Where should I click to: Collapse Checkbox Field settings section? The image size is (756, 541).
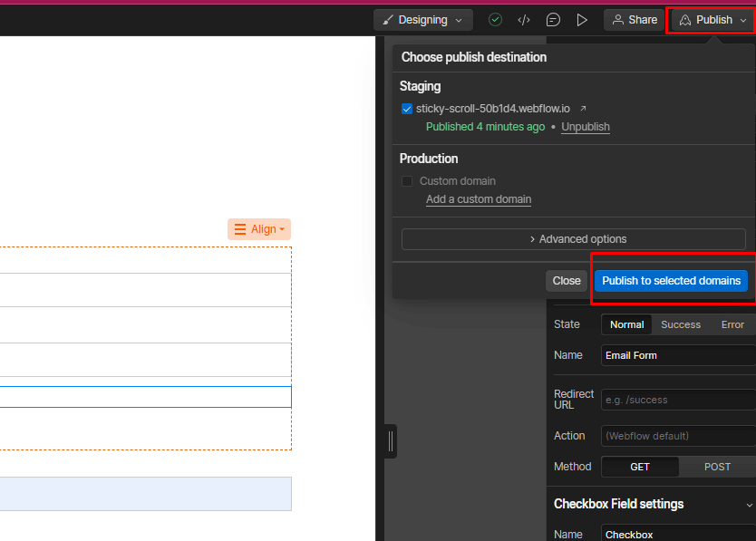[x=750, y=505]
